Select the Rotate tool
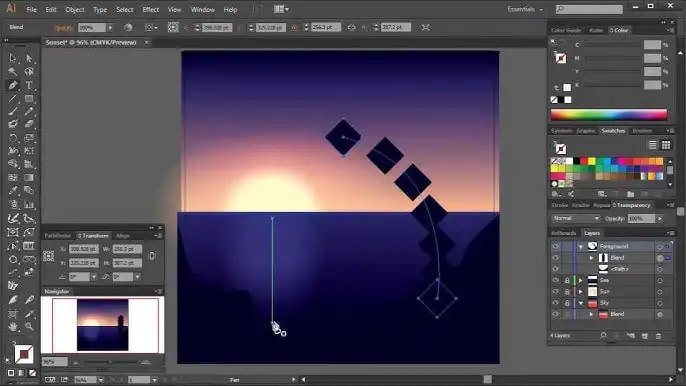 (13, 138)
